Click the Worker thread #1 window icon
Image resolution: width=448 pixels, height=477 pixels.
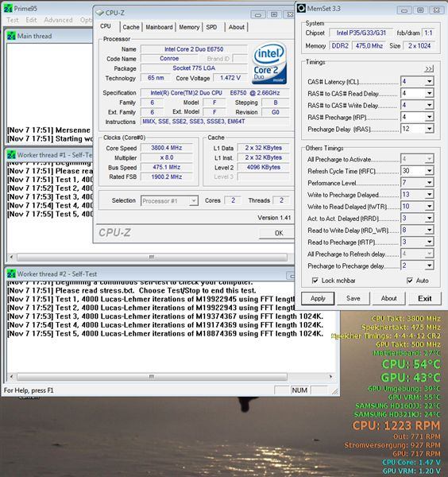click(x=11, y=155)
